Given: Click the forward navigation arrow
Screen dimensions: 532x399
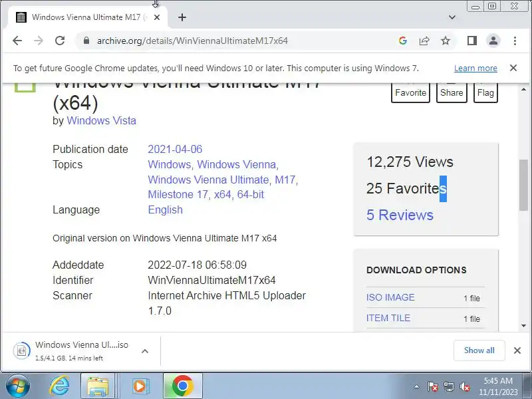Looking at the screenshot, I should [39, 41].
